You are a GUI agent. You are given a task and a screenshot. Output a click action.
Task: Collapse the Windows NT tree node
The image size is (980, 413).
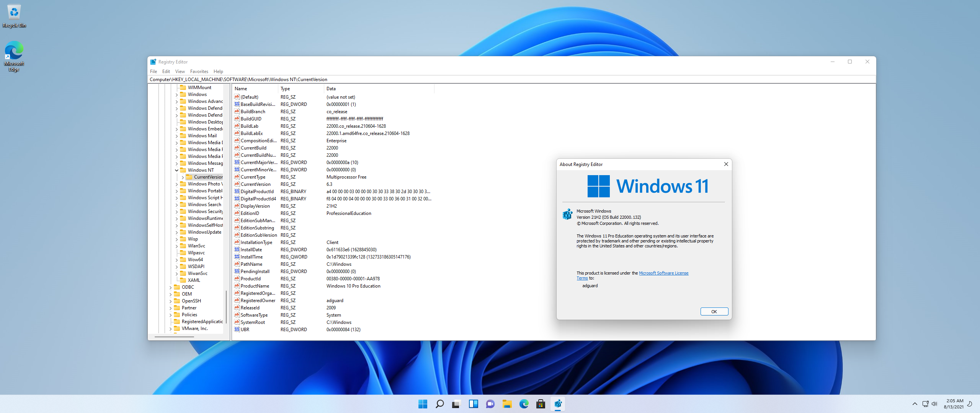pos(176,170)
